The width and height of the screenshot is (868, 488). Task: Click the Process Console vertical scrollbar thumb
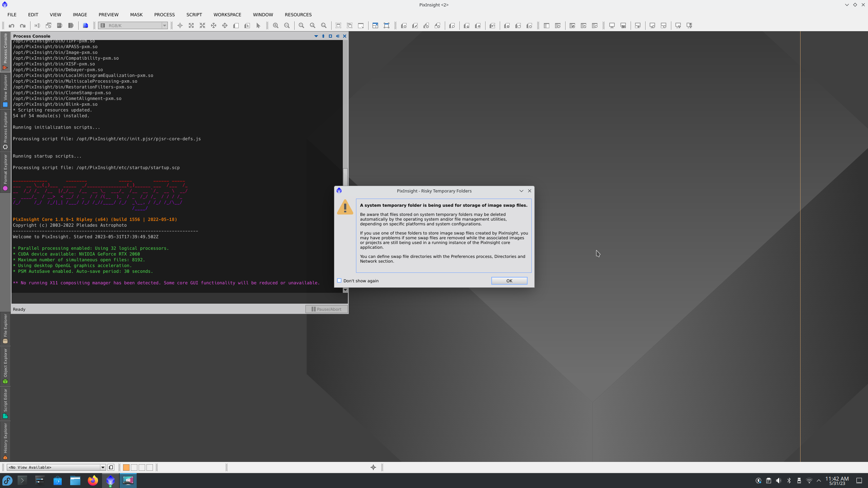(x=345, y=177)
